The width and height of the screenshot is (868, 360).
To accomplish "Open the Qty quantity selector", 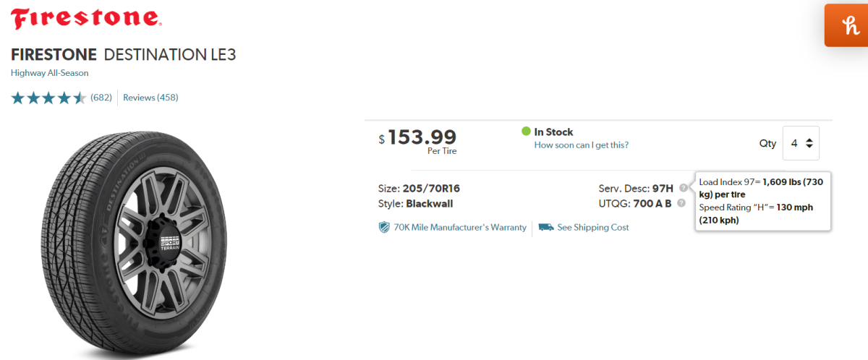I will 801,143.
